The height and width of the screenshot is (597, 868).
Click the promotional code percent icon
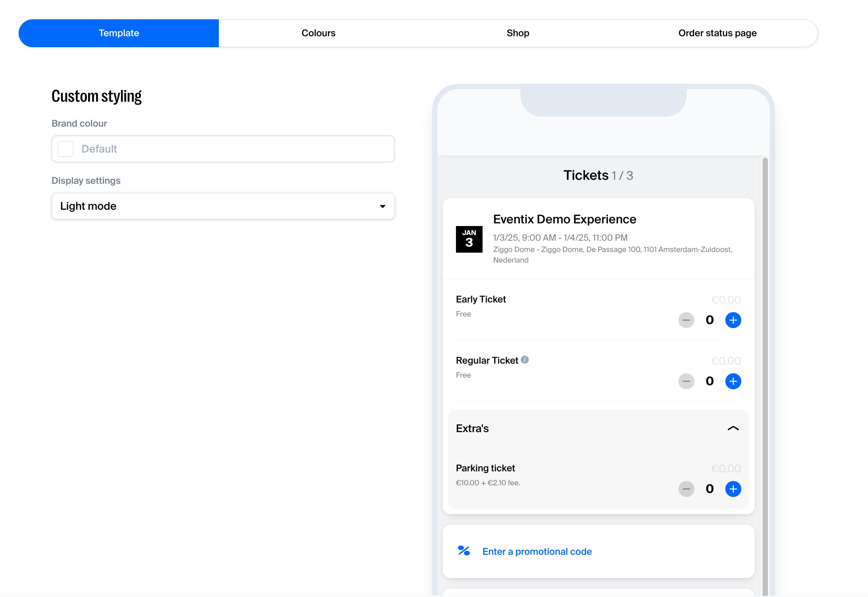[x=464, y=550]
